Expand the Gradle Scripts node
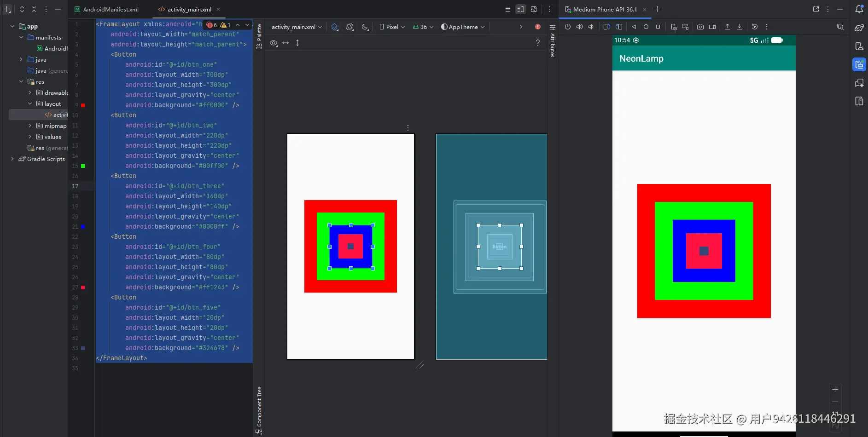The image size is (868, 437). click(12, 159)
